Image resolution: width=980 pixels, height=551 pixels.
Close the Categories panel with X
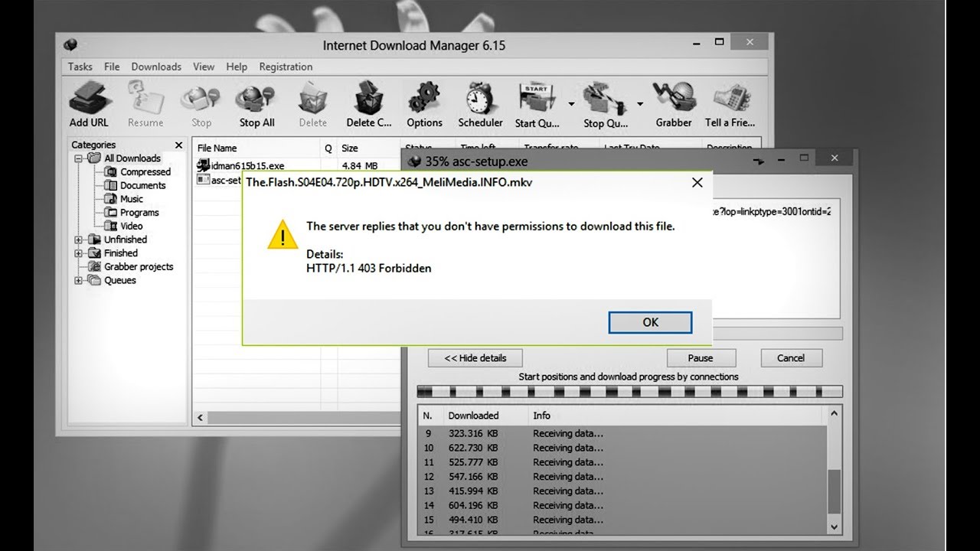point(178,145)
